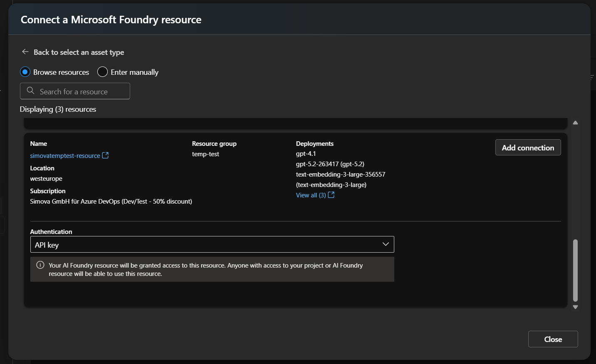Click the Authentication label
Screen dimensions: 596x364
tap(51, 232)
